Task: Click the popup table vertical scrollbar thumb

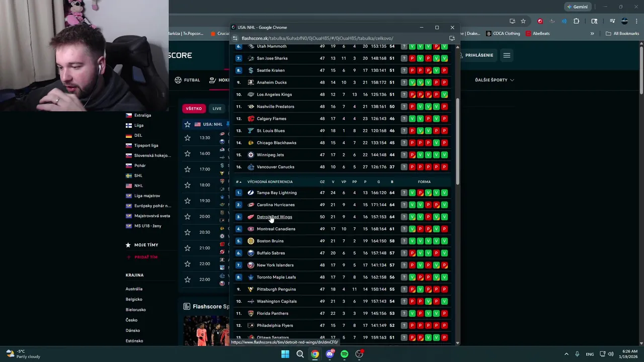Action: click(x=457, y=141)
